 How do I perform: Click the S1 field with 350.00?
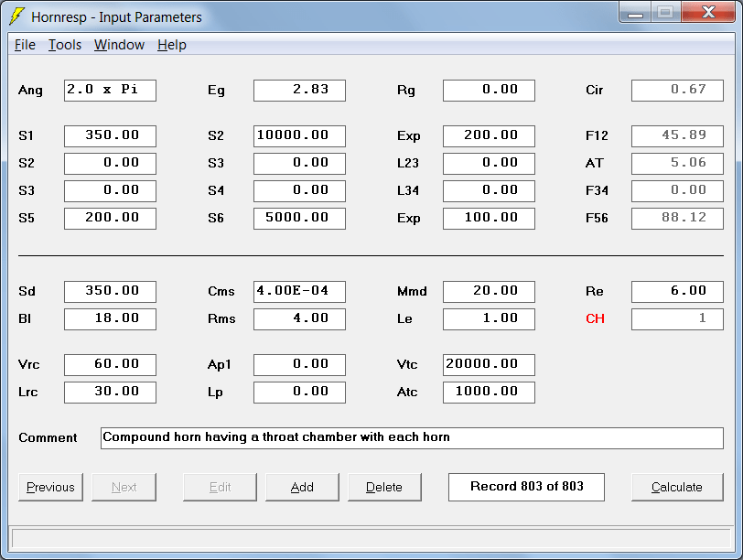point(110,136)
